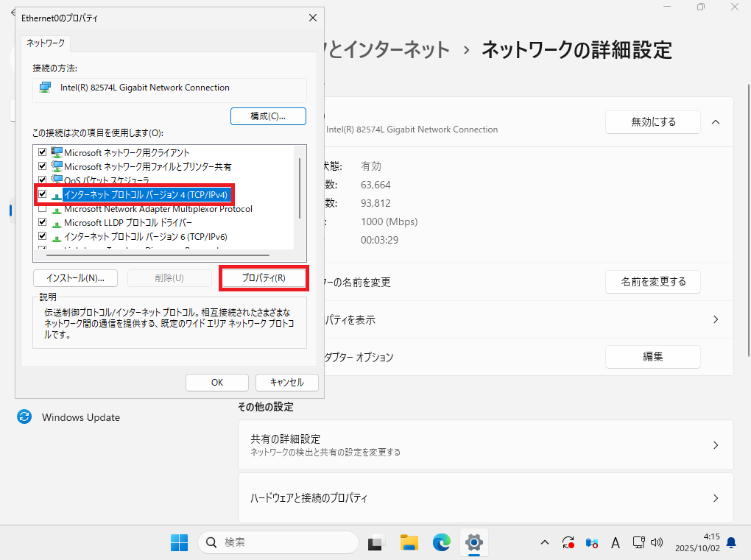
Task: Click the Windows Update icon in the sidebar
Action: (x=24, y=417)
